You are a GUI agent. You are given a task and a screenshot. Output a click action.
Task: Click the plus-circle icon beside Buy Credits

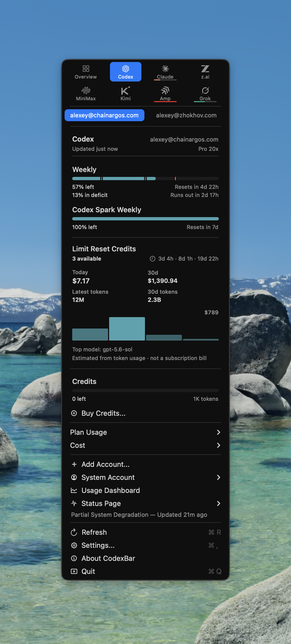pos(74,413)
